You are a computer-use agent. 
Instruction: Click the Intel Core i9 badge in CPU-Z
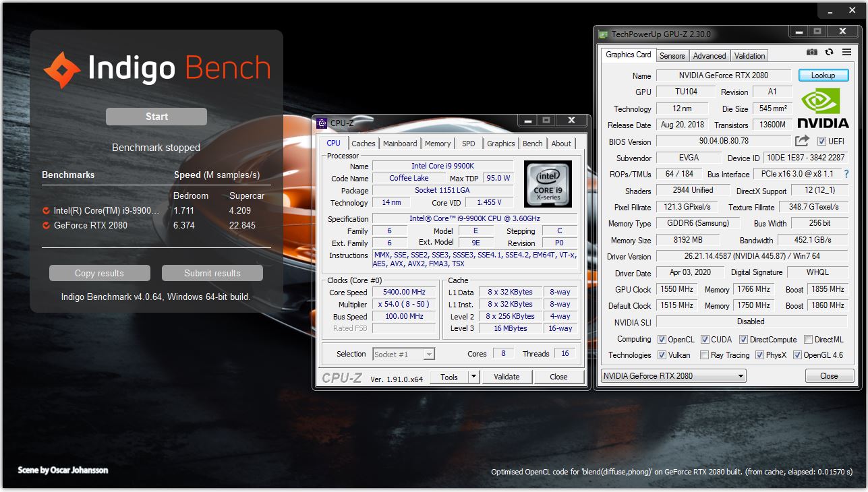pyautogui.click(x=548, y=183)
